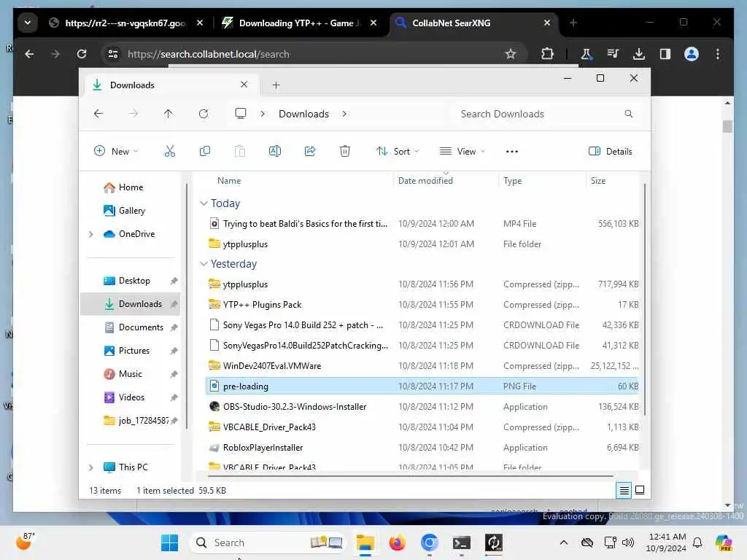
Task: Sort by the Name column header
Action: [229, 181]
